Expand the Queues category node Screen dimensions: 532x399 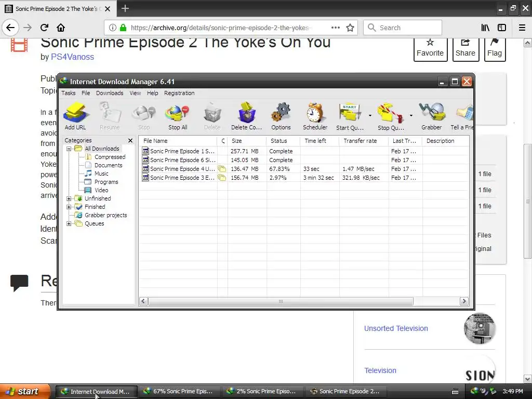pos(69,223)
